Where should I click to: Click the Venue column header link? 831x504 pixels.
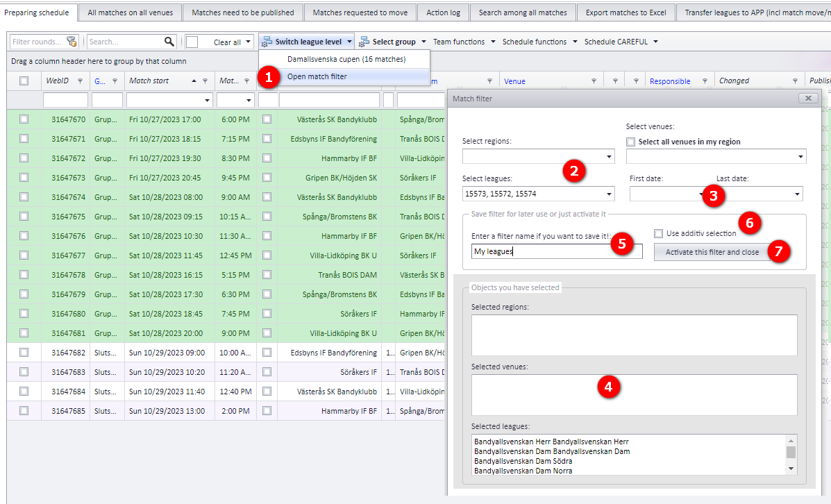coord(514,81)
